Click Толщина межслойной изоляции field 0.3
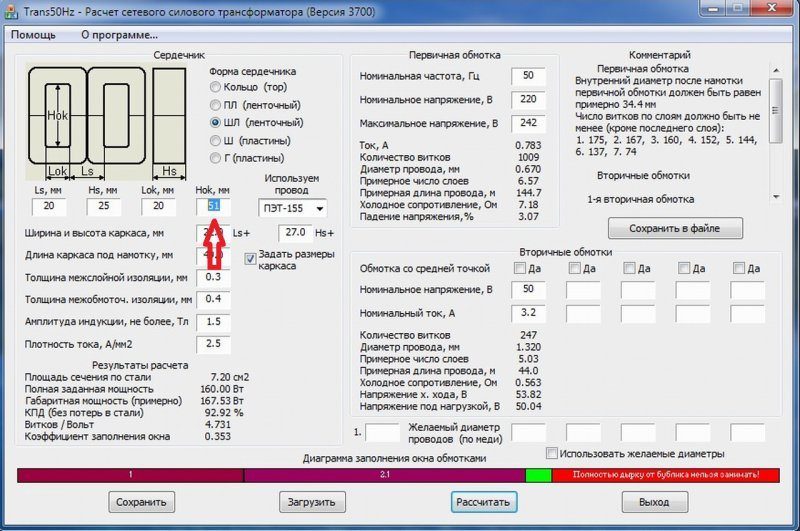The width and height of the screenshot is (800, 531). (x=213, y=277)
